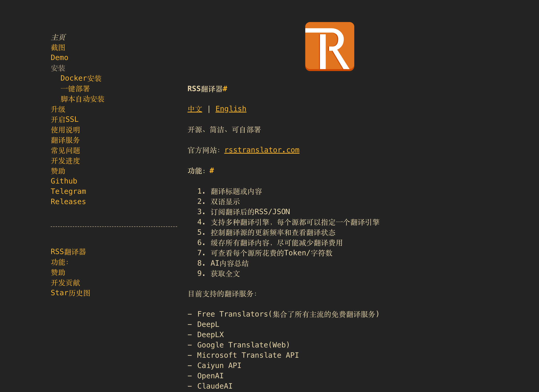Open the 常见问题 page
Image resolution: width=539 pixels, height=392 pixels.
pyautogui.click(x=65, y=150)
